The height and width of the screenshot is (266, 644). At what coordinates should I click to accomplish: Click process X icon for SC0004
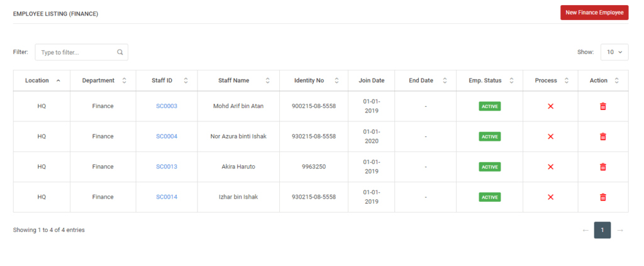(551, 136)
